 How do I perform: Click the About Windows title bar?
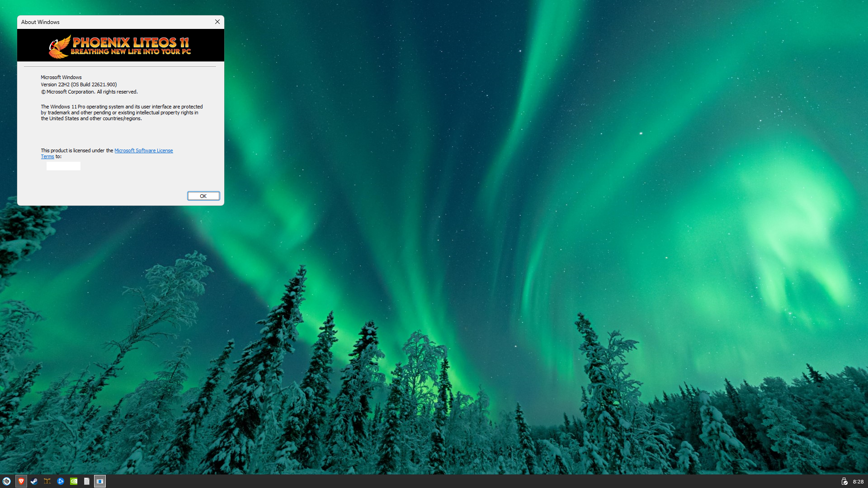[x=113, y=22]
